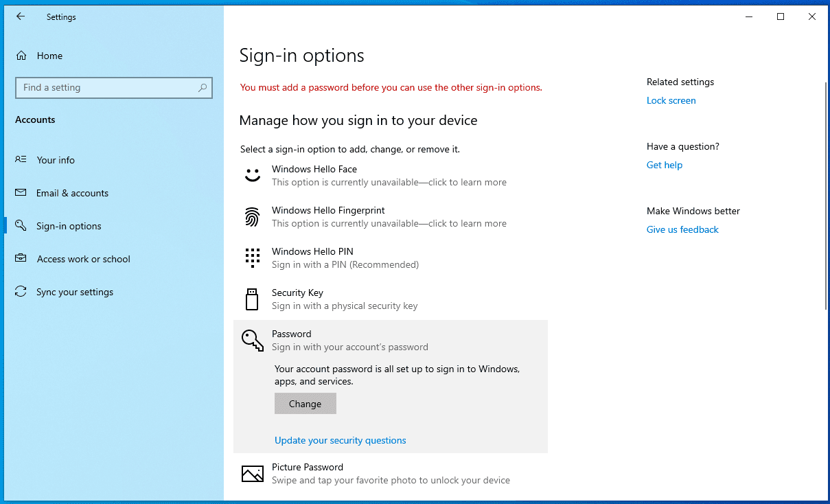830x504 pixels.
Task: Click the vertical scrollbar on the right
Action: [x=826, y=196]
